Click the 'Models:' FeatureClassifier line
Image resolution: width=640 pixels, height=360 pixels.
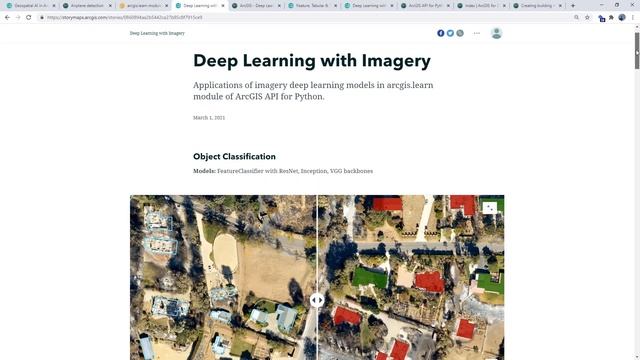283,171
